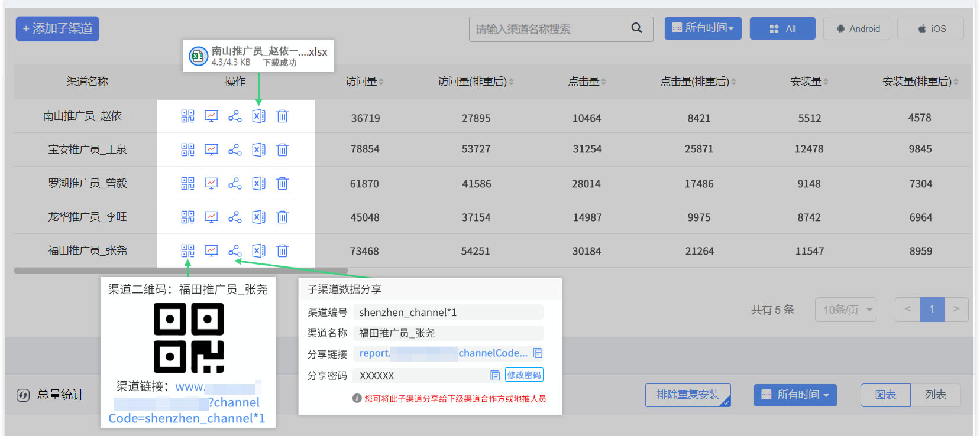The image size is (980, 436).
Task: Click 修改密码 button
Action: (524, 375)
